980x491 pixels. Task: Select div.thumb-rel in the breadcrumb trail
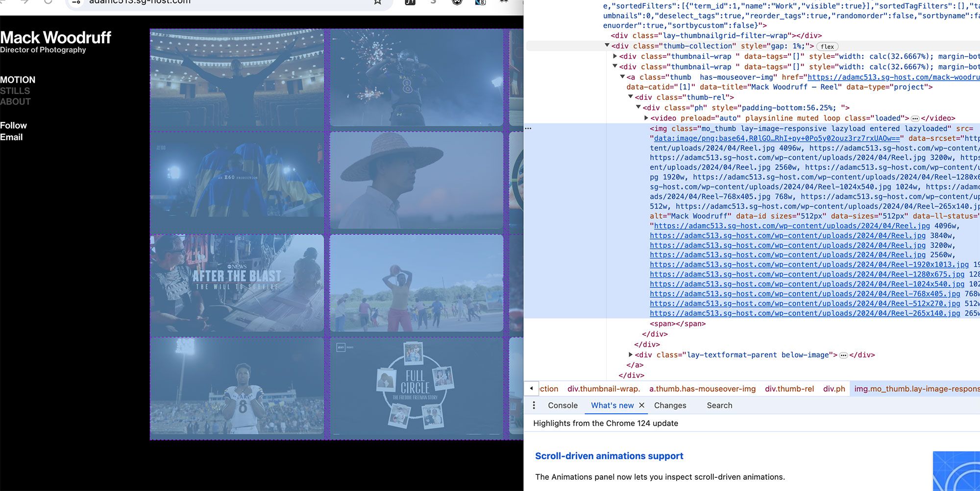coord(789,389)
